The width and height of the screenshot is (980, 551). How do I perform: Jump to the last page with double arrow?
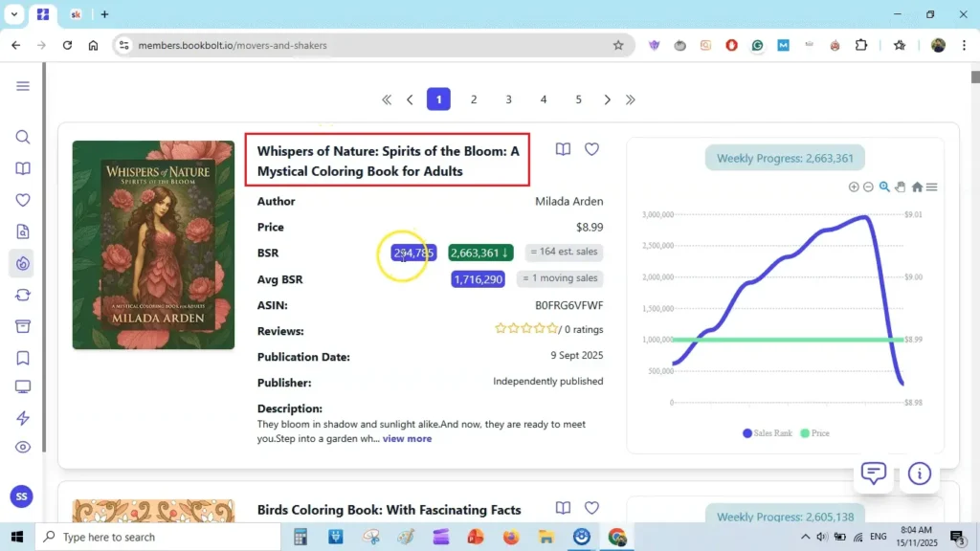point(631,99)
